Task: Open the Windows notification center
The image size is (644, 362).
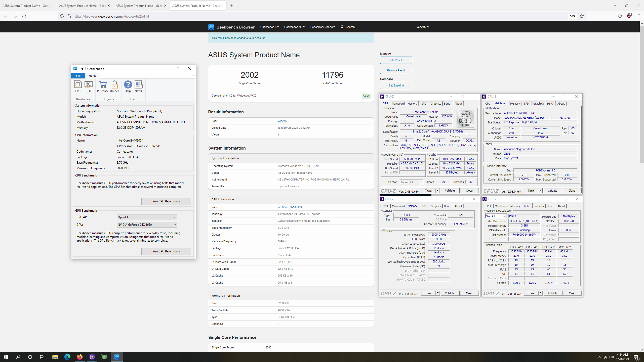Action: click(636, 357)
